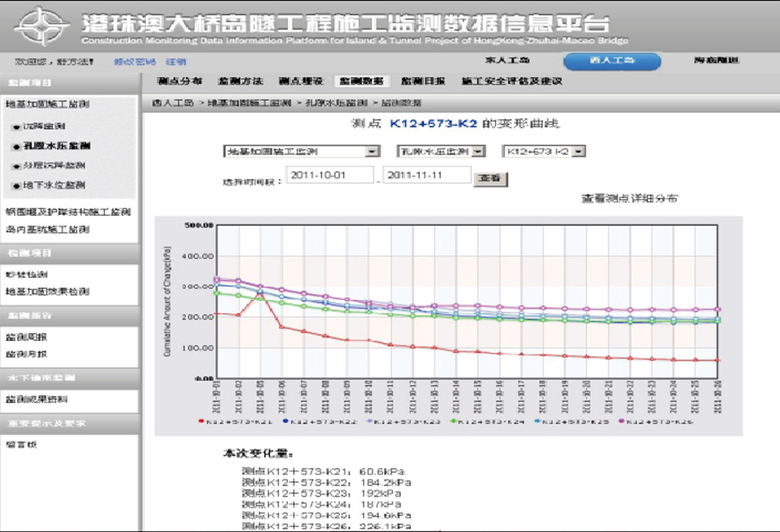The width and height of the screenshot is (780, 532).
Task: Click the end date field 2011-11-11
Action: [x=427, y=175]
